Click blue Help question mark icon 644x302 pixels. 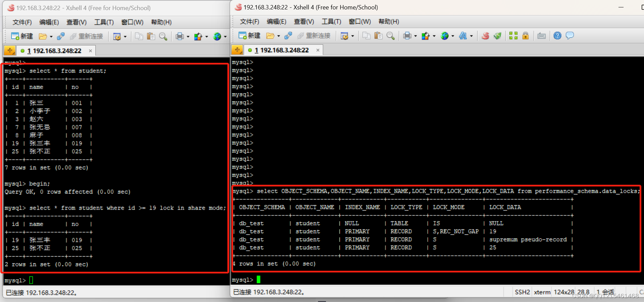(x=557, y=36)
